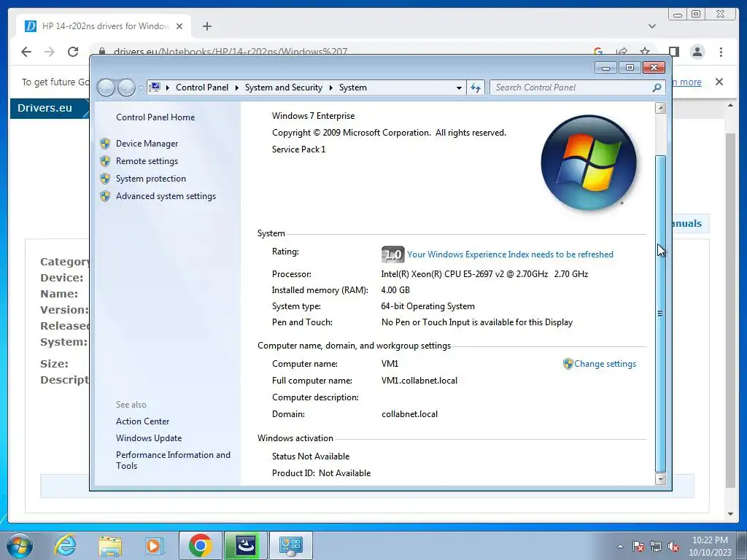Image resolution: width=747 pixels, height=560 pixels.
Task: Click Chrome forward arrow
Action: click(50, 52)
